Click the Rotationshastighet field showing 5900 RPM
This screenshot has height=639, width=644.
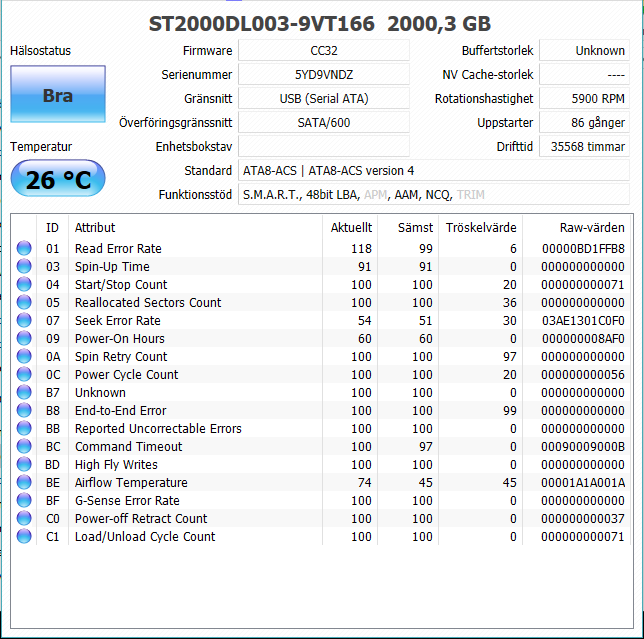tap(584, 98)
